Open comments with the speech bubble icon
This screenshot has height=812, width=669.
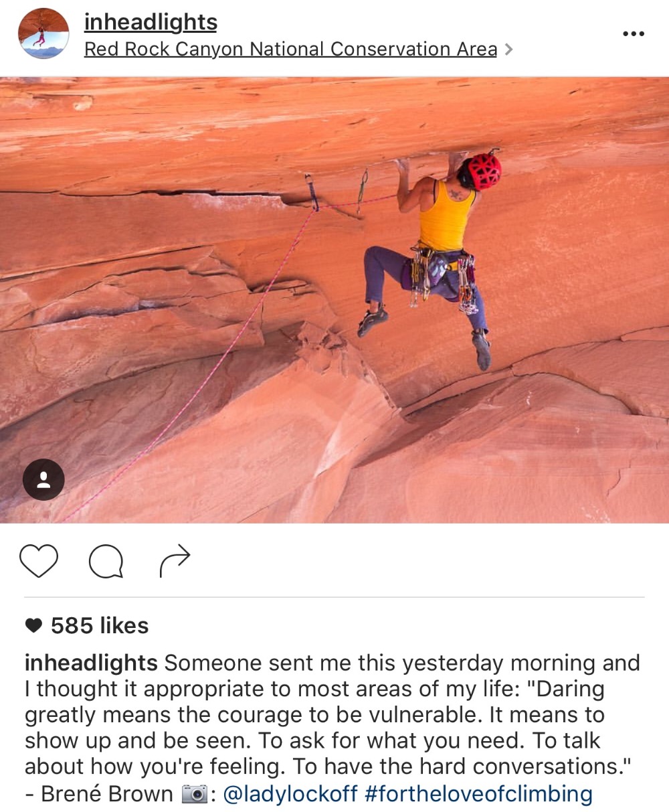pos(106,561)
